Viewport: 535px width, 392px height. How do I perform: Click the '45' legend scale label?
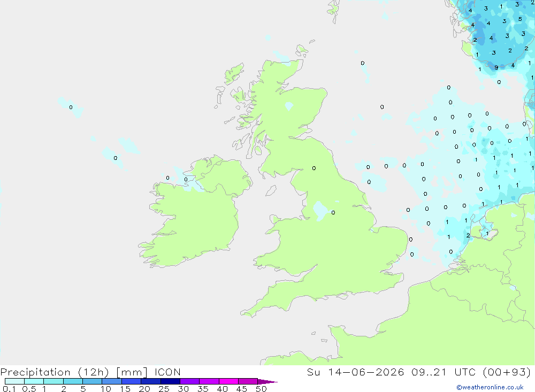tap(242, 389)
